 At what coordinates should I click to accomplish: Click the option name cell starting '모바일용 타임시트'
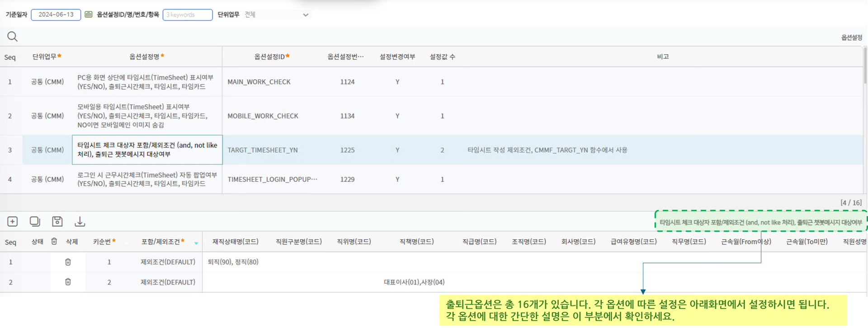click(147, 116)
